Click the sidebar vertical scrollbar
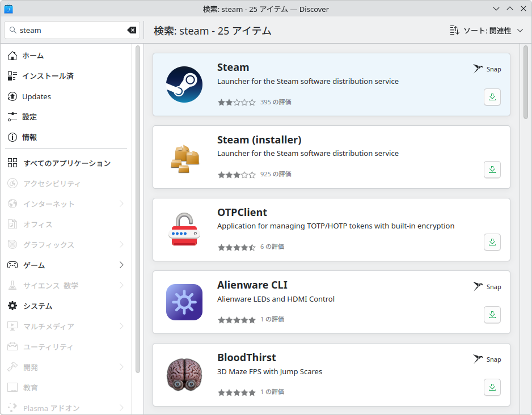Screen dimensions: 532x415 click(138, 209)
